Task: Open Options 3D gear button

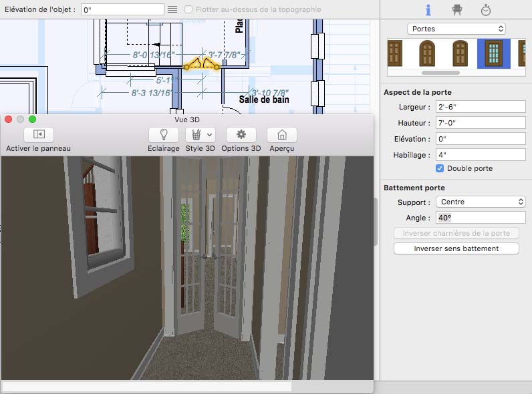Action: pyautogui.click(x=241, y=134)
